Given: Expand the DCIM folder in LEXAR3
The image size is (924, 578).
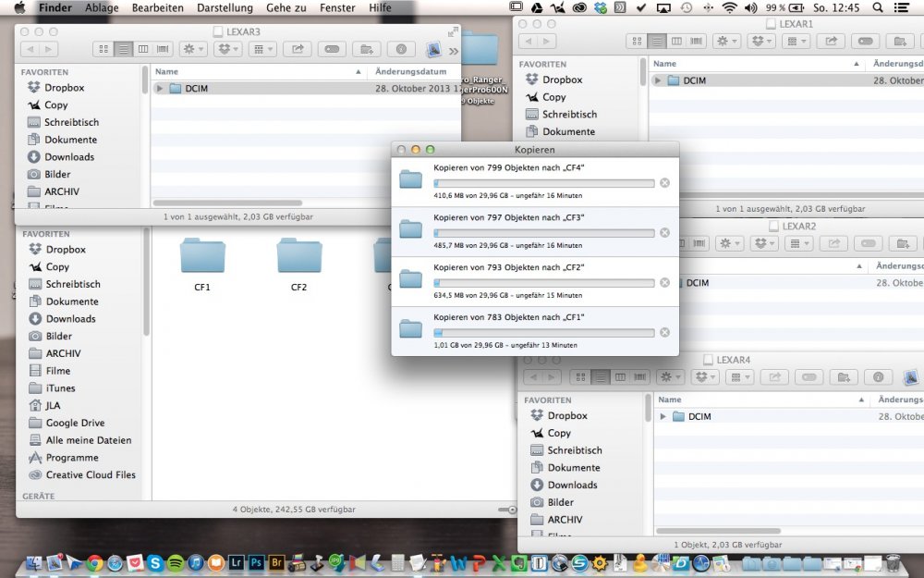Looking at the screenshot, I should [161, 89].
